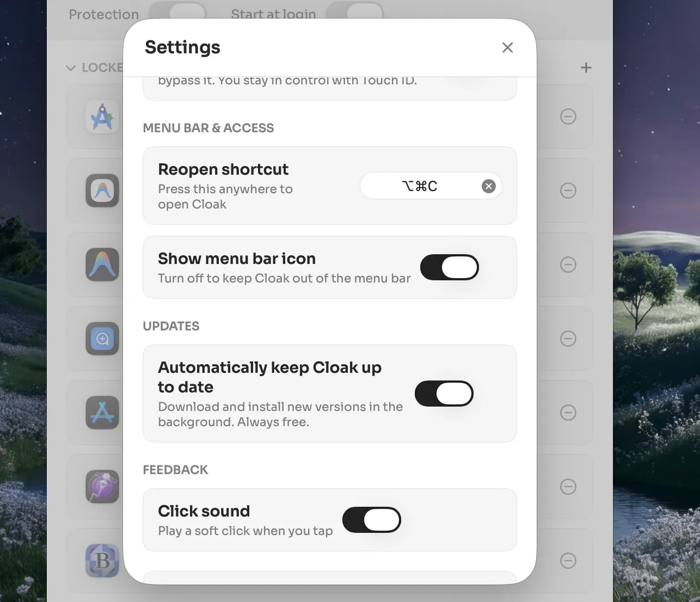Toggle Start at login in main window
The width and height of the screenshot is (700, 602).
coord(354,13)
